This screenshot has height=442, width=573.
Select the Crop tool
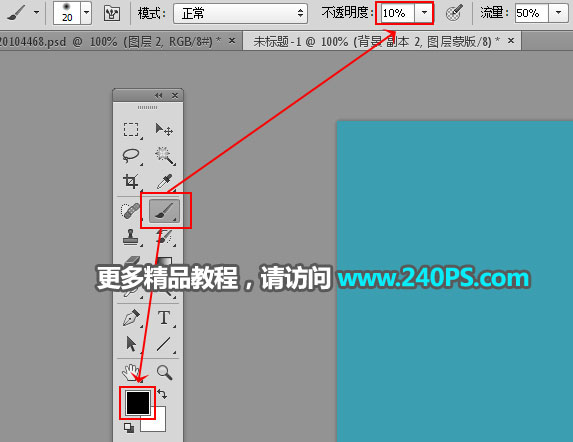pos(131,181)
